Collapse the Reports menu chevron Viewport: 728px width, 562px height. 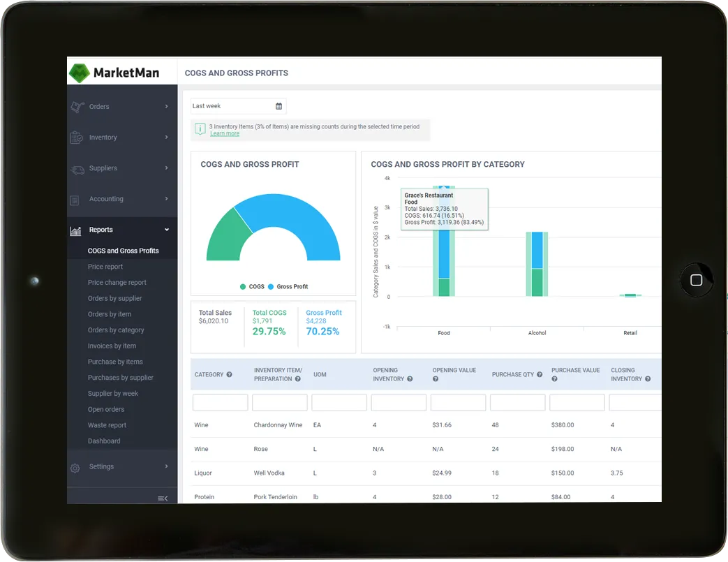(166, 230)
